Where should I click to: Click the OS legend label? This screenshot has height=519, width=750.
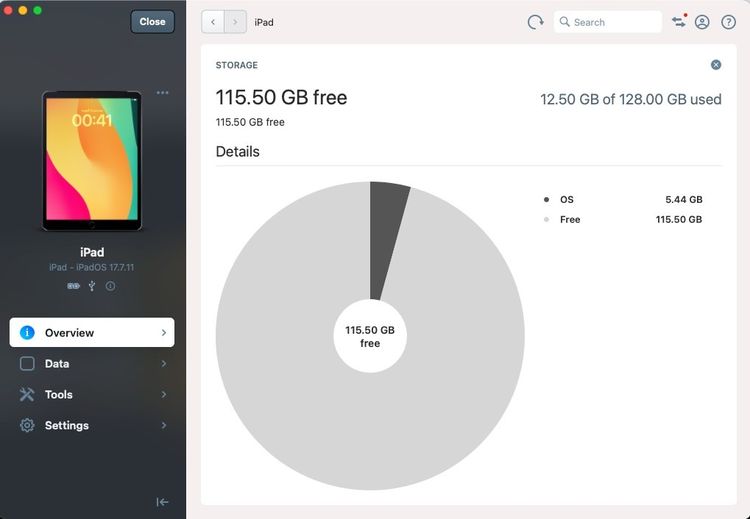(567, 199)
